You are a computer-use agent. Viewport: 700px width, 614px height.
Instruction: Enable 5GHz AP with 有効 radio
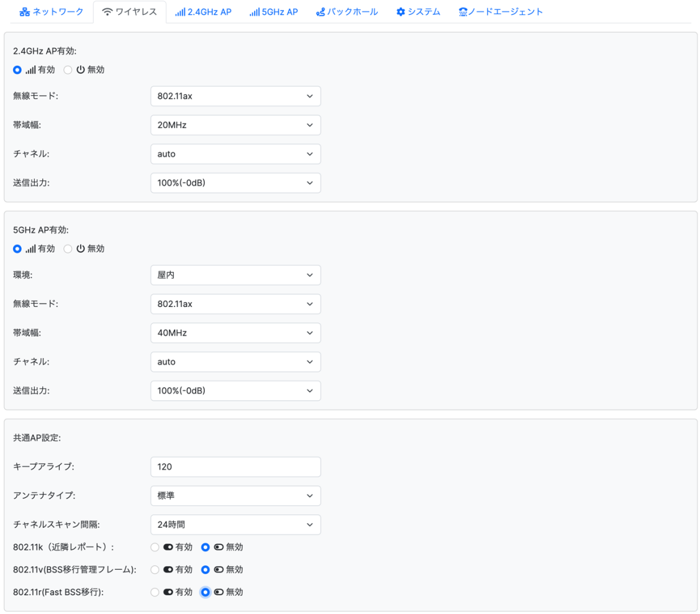pos(17,249)
